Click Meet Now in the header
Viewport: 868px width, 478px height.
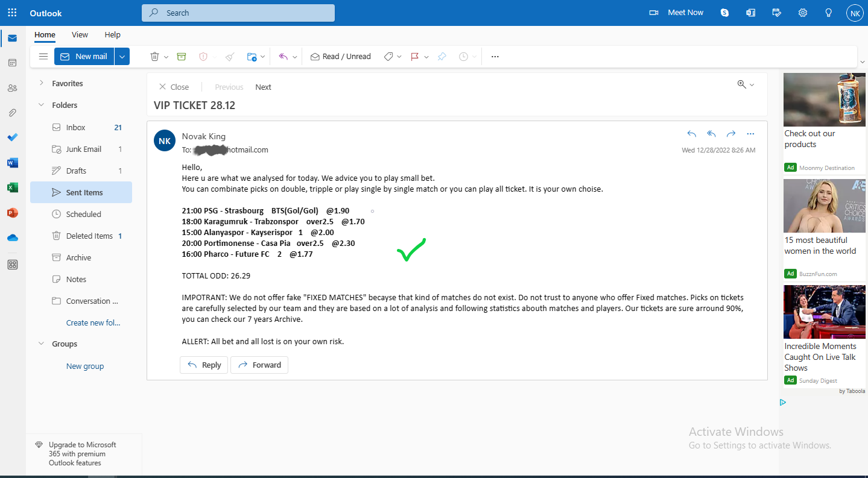[x=676, y=13]
